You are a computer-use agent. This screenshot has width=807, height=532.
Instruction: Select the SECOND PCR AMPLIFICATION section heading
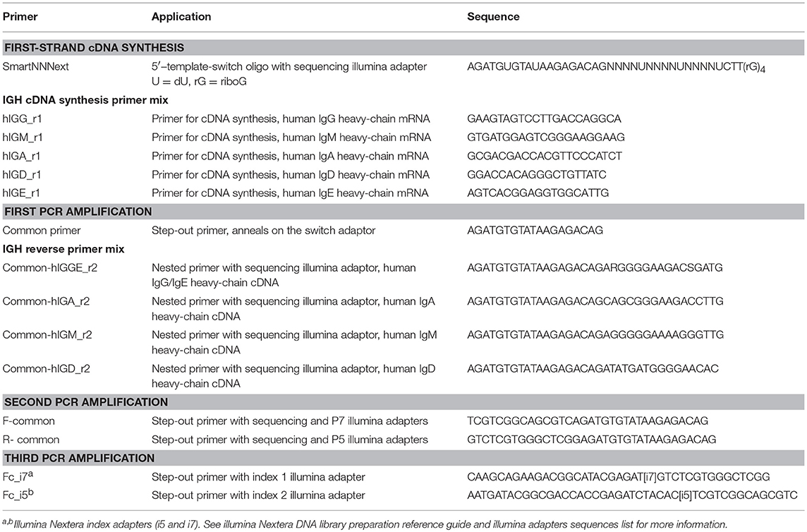pyautogui.click(x=86, y=402)
